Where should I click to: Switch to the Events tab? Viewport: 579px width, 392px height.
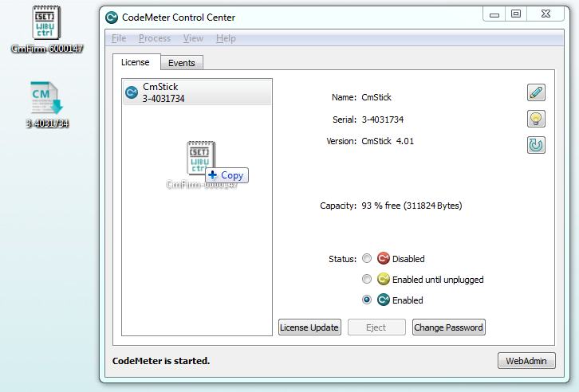[x=182, y=63]
